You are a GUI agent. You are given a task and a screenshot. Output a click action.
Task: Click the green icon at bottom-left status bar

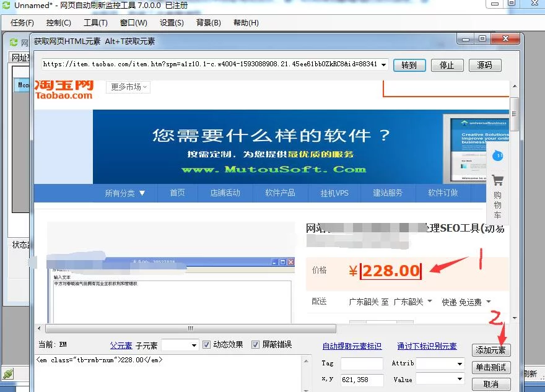8,374
